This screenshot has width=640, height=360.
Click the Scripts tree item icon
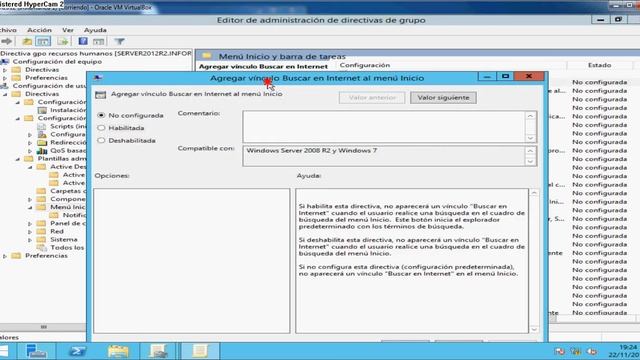[42, 126]
